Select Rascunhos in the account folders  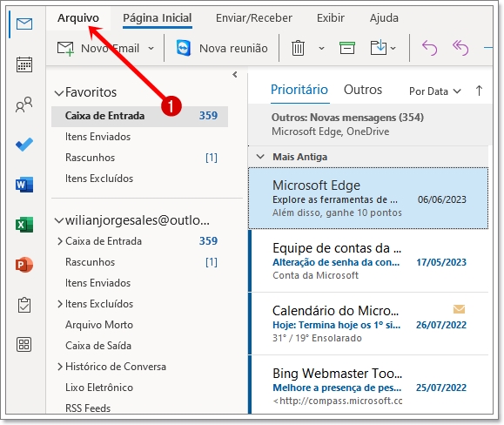[90, 262]
